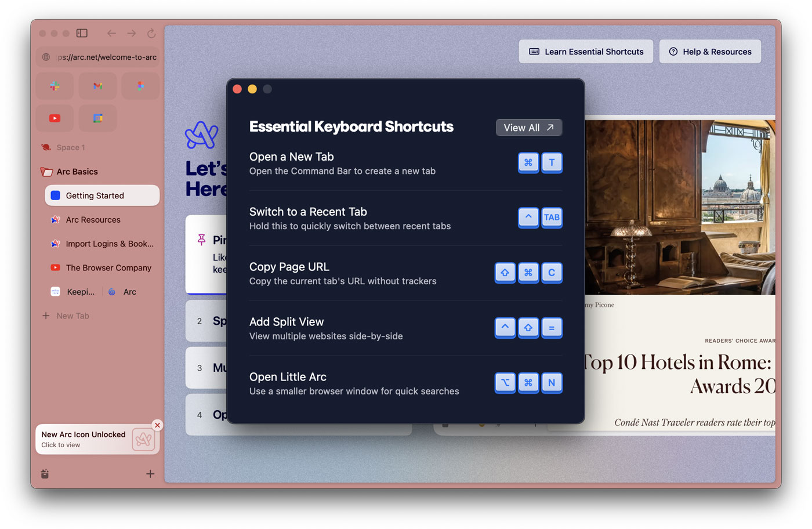Click the pin icon on the first step card
Screen dimensions: 812x529
pos(201,240)
